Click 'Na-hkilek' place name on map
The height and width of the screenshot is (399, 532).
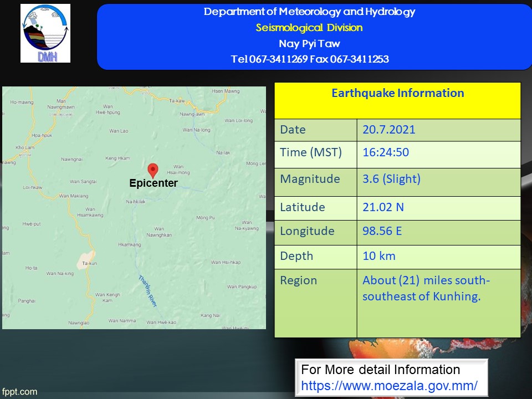tap(136, 202)
